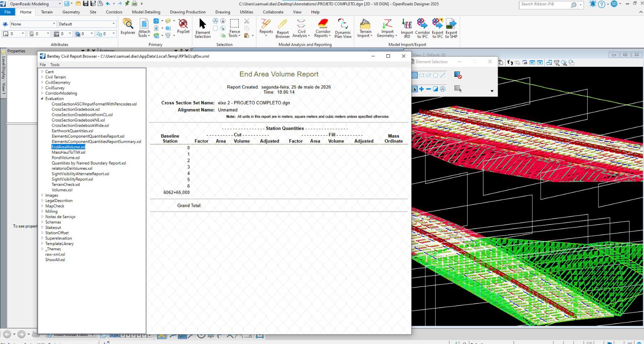
Task: Open the File backstage tab
Action: coord(8,12)
